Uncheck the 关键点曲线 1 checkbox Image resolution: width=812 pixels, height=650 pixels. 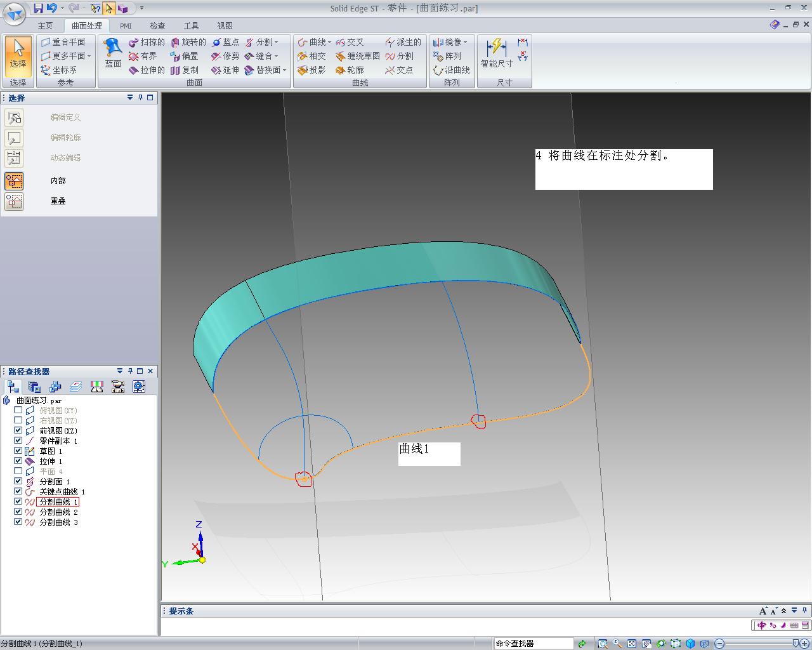coord(18,491)
